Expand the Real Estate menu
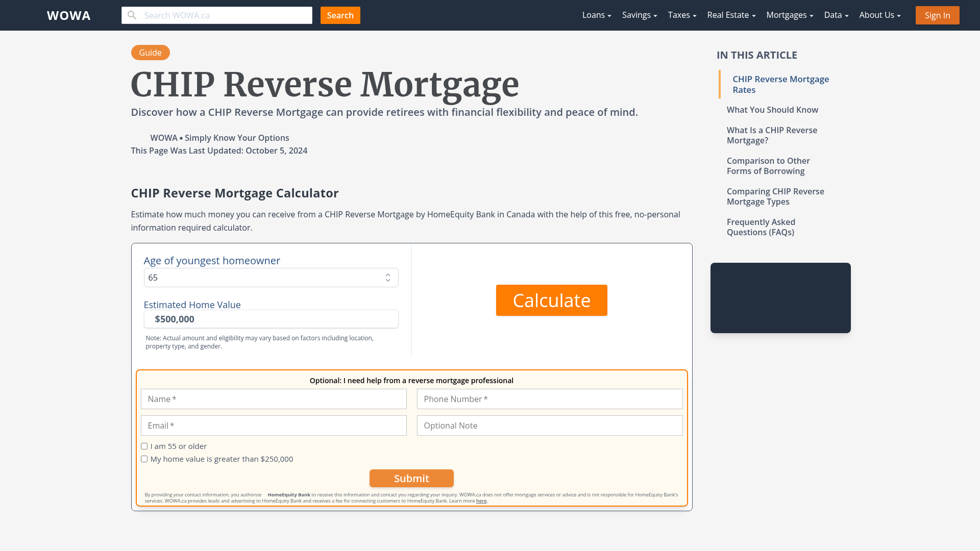Viewport: 980px width, 551px height. tap(730, 15)
